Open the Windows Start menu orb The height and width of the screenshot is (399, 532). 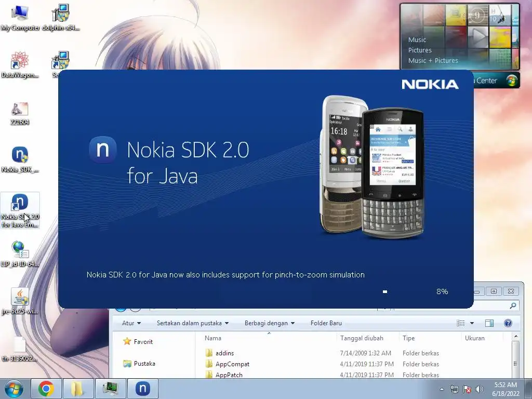tap(14, 389)
